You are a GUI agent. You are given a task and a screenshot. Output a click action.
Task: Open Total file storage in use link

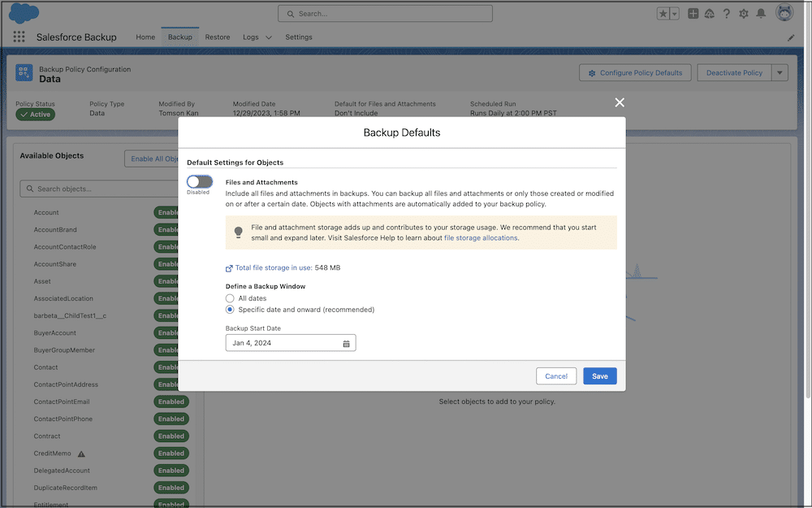click(x=274, y=268)
